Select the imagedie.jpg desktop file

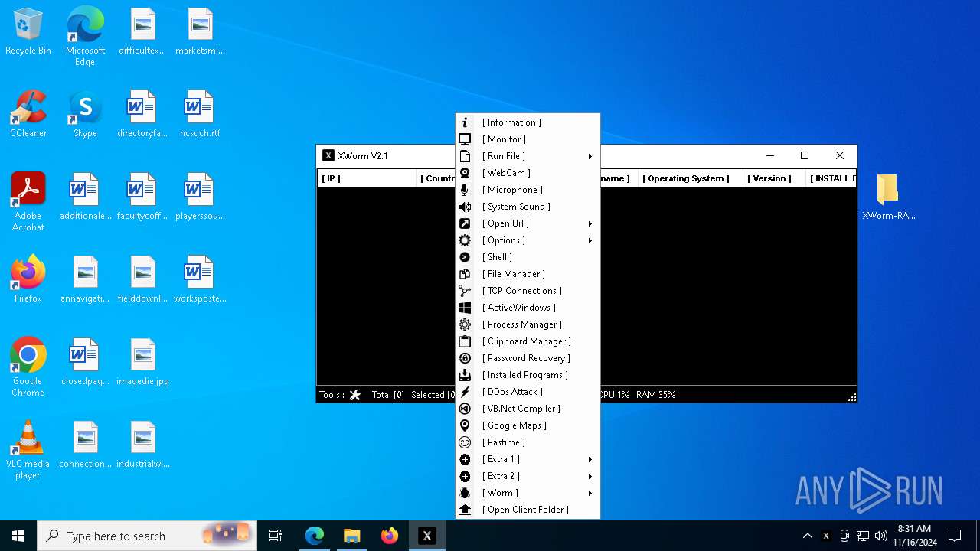click(142, 362)
